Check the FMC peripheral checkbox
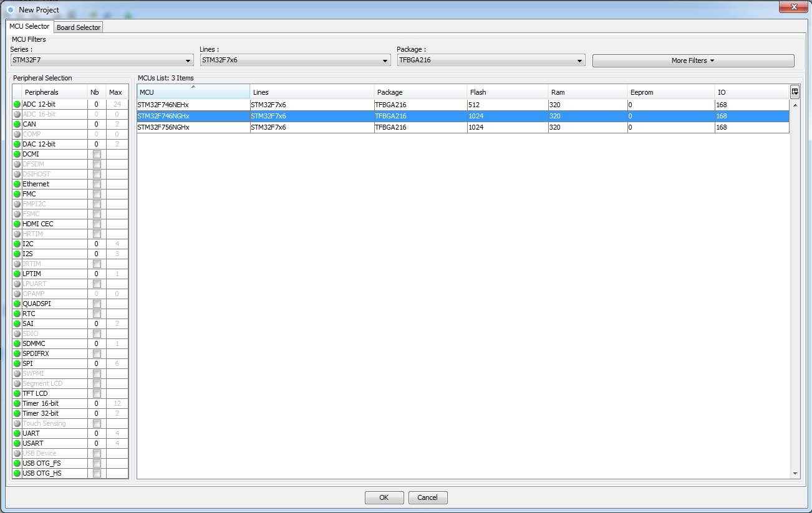The image size is (812, 513). coord(97,194)
